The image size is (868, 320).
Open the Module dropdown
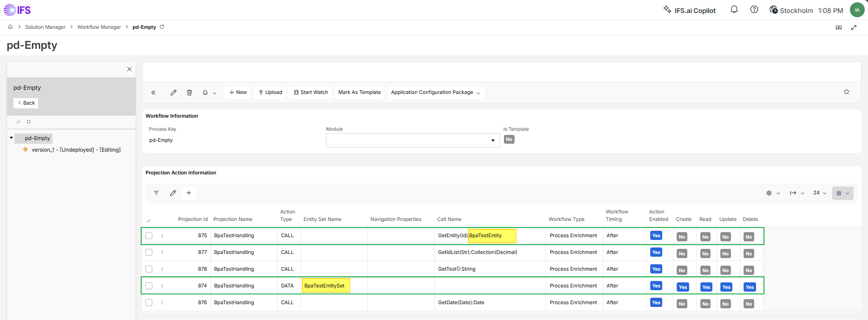point(413,140)
